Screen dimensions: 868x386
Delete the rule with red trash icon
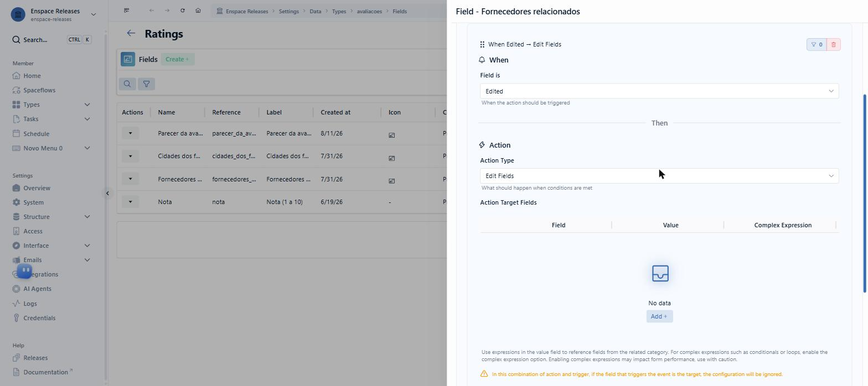point(834,44)
